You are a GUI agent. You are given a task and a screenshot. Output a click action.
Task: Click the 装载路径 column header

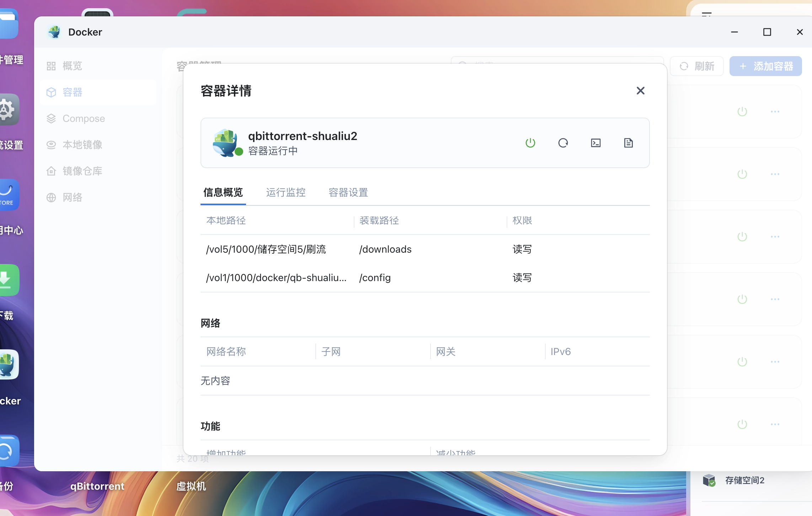(x=379, y=221)
